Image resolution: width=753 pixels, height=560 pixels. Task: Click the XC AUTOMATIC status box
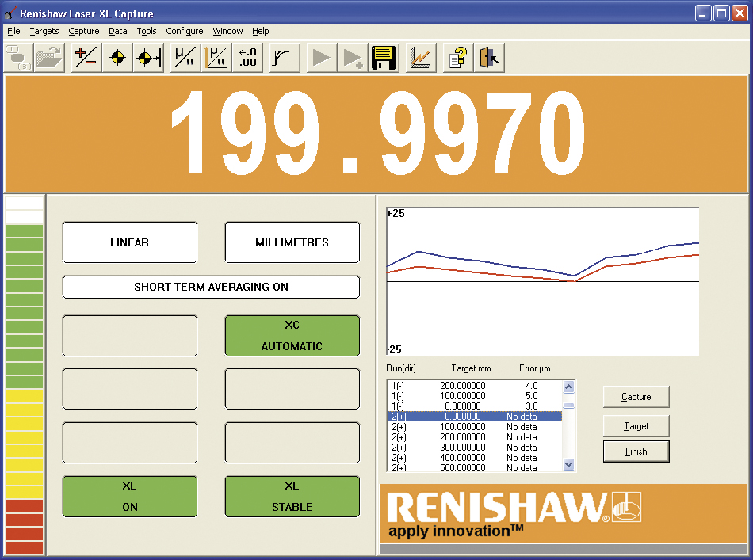(292, 336)
